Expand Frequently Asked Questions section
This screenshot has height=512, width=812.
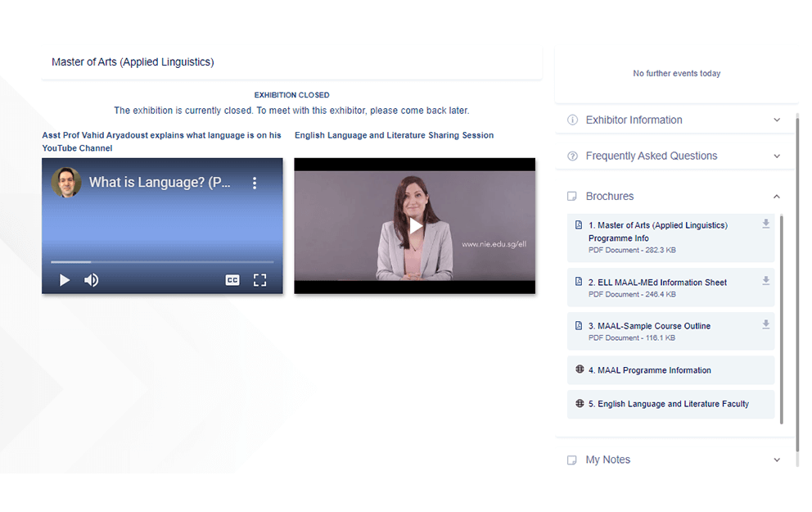click(x=674, y=156)
